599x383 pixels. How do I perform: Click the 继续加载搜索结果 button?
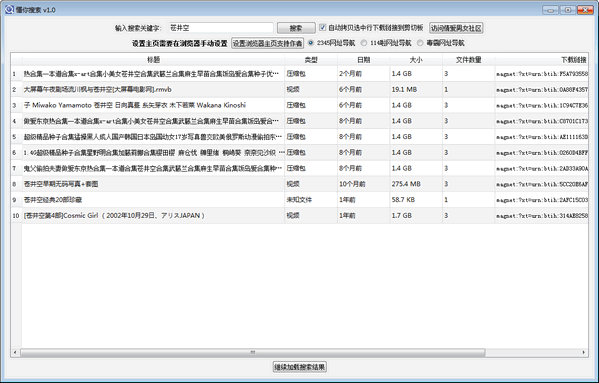[x=300, y=367]
